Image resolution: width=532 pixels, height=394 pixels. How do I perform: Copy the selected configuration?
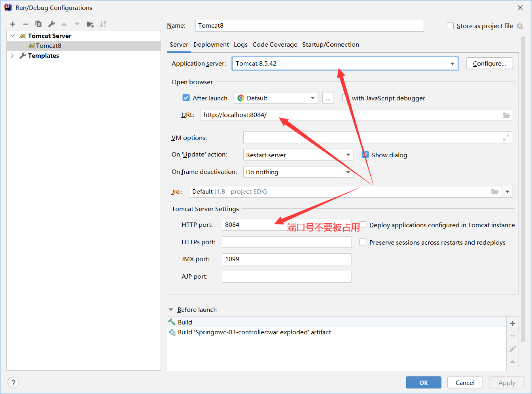(x=38, y=24)
